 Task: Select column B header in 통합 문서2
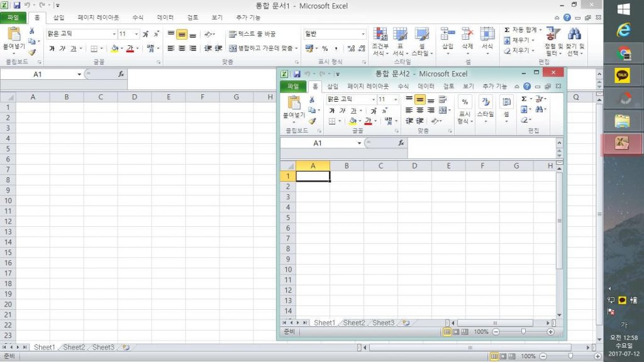click(x=347, y=166)
